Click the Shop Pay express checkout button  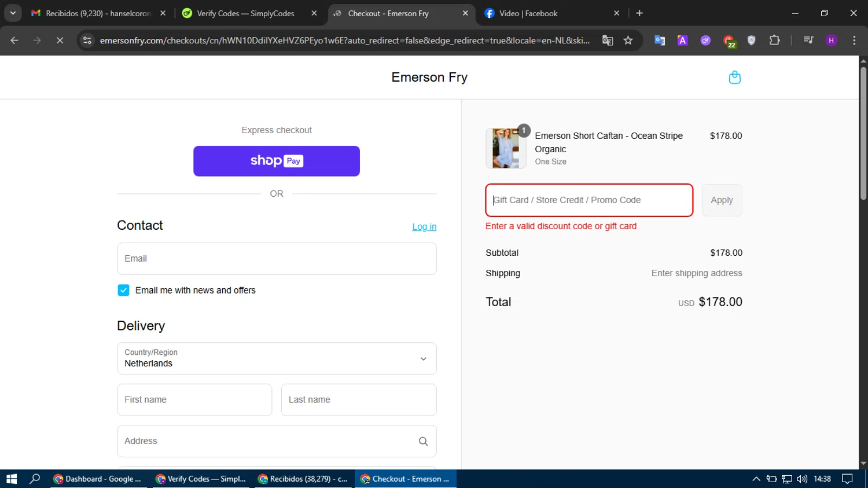[x=277, y=161]
